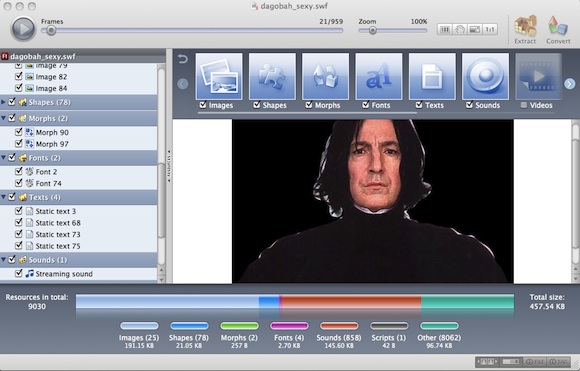Select the frames view toolbar button

(x=444, y=29)
